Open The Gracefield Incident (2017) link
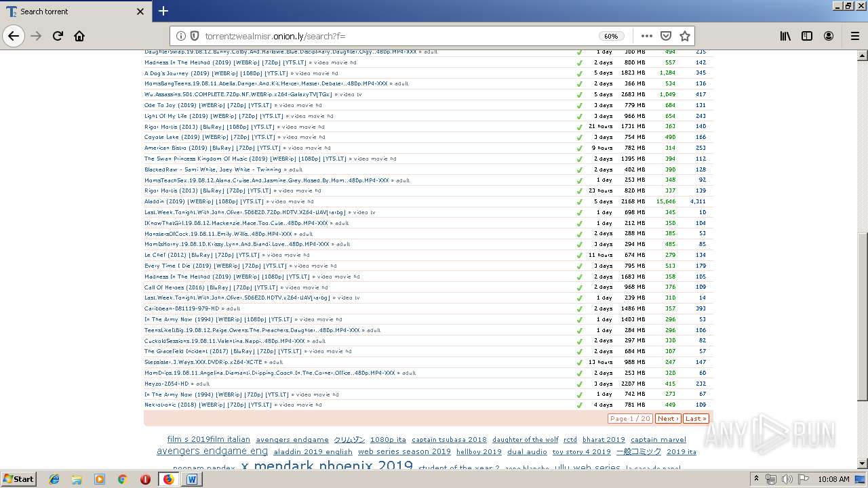This screenshot has width=868, height=488. point(223,351)
